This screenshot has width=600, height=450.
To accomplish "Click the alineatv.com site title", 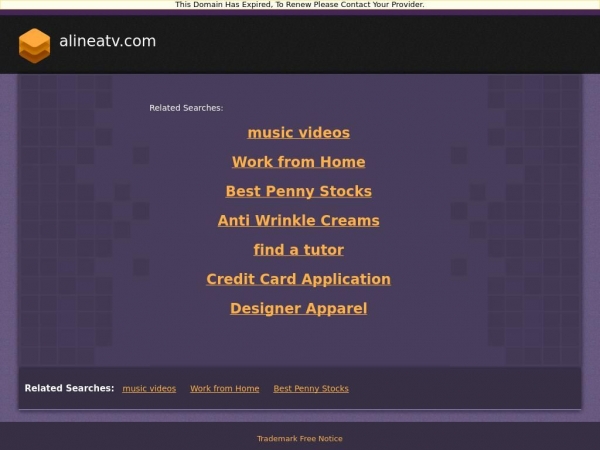I will [108, 41].
